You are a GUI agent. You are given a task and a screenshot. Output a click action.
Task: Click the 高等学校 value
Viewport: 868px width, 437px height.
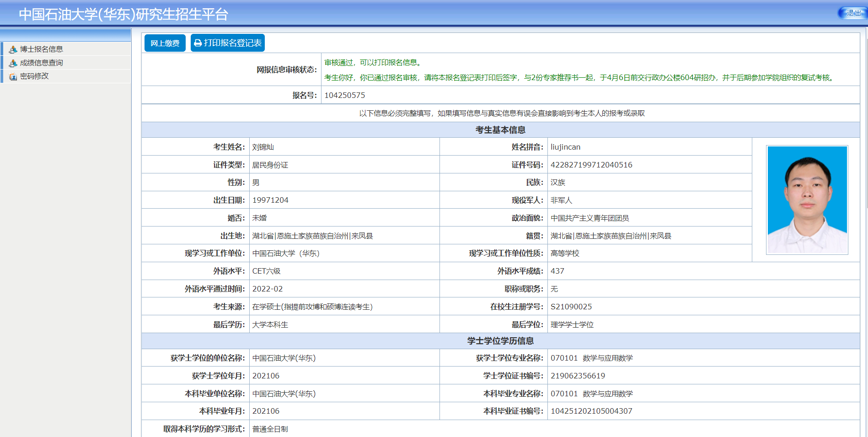coord(565,253)
